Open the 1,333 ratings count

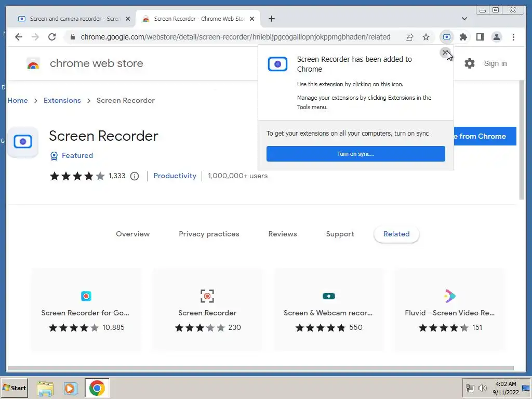pos(117,176)
